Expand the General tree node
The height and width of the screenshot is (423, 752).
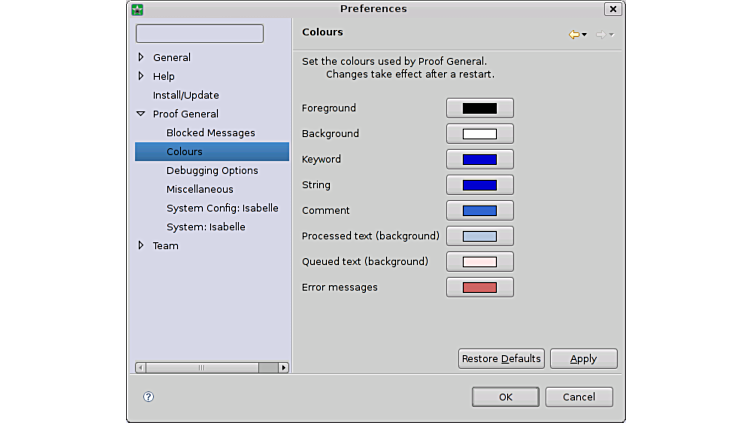click(x=141, y=58)
